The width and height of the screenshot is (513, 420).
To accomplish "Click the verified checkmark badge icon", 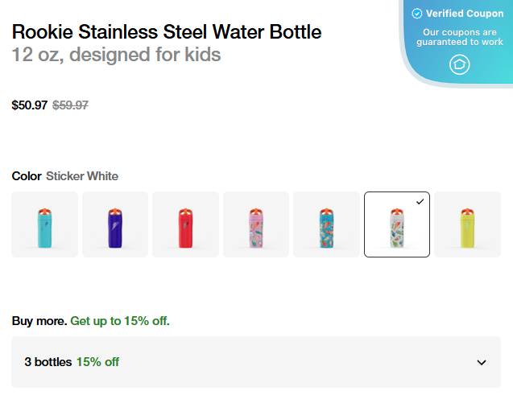I will [416, 14].
